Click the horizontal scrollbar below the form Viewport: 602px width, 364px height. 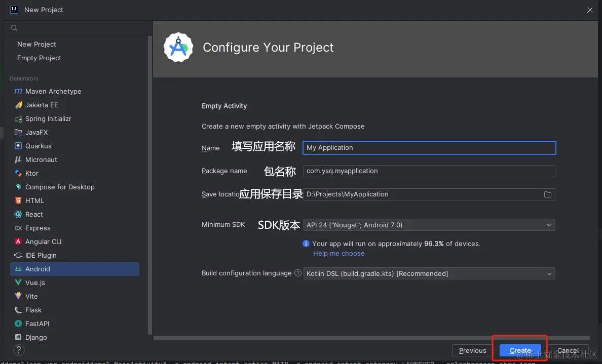(371, 338)
